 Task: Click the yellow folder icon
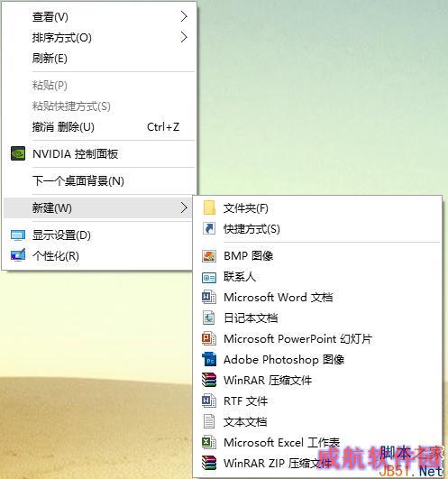point(209,207)
